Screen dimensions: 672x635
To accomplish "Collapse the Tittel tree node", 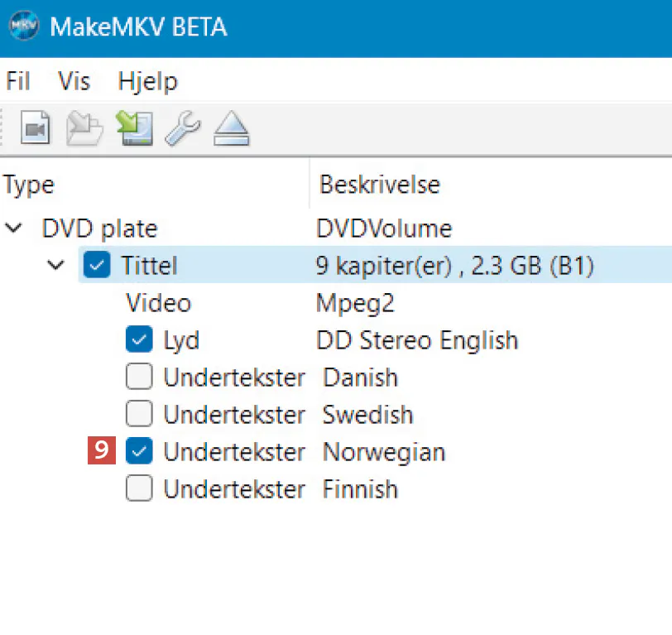I will pos(56,266).
